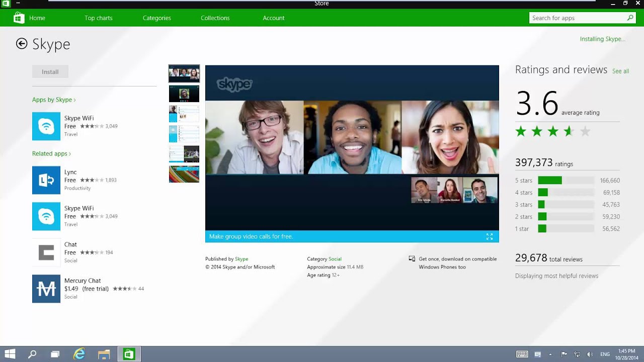The image size is (644, 362).
Task: Expand Related apps section
Action: click(51, 153)
